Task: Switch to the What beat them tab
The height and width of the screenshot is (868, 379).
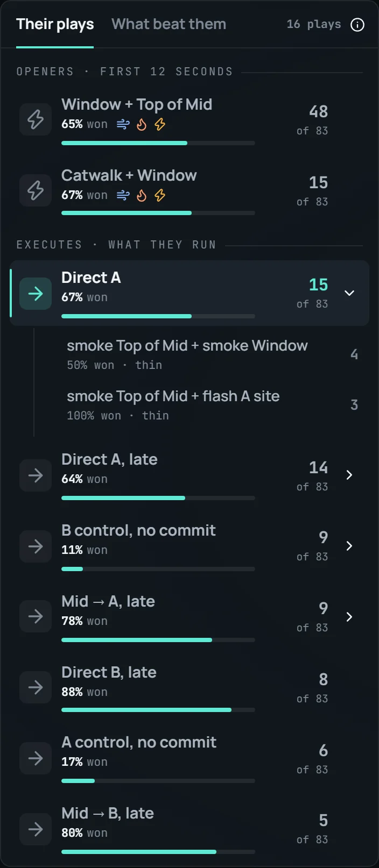Action: pyautogui.click(x=169, y=24)
